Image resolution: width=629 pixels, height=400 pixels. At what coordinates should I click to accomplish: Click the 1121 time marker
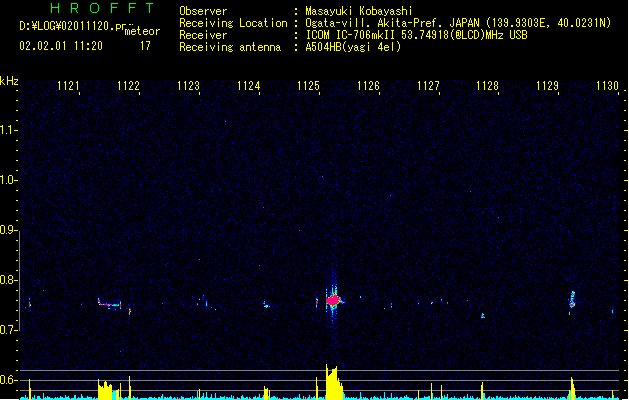pos(68,86)
